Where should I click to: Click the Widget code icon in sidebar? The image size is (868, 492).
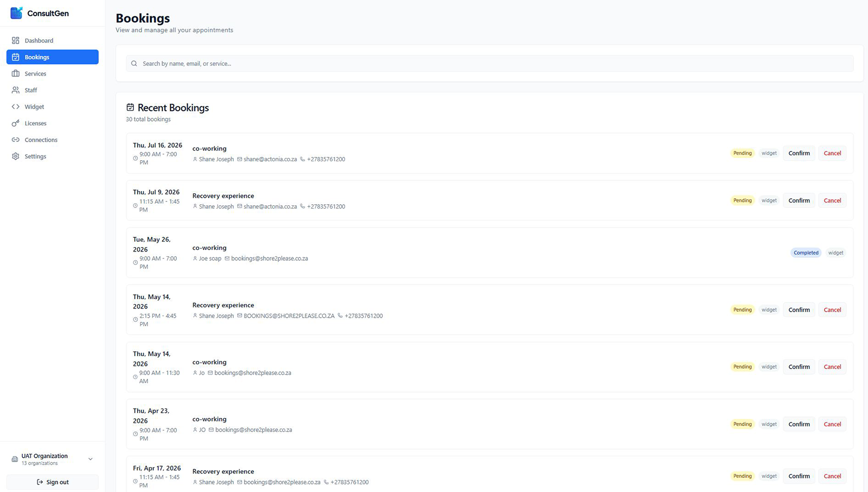pyautogui.click(x=16, y=106)
